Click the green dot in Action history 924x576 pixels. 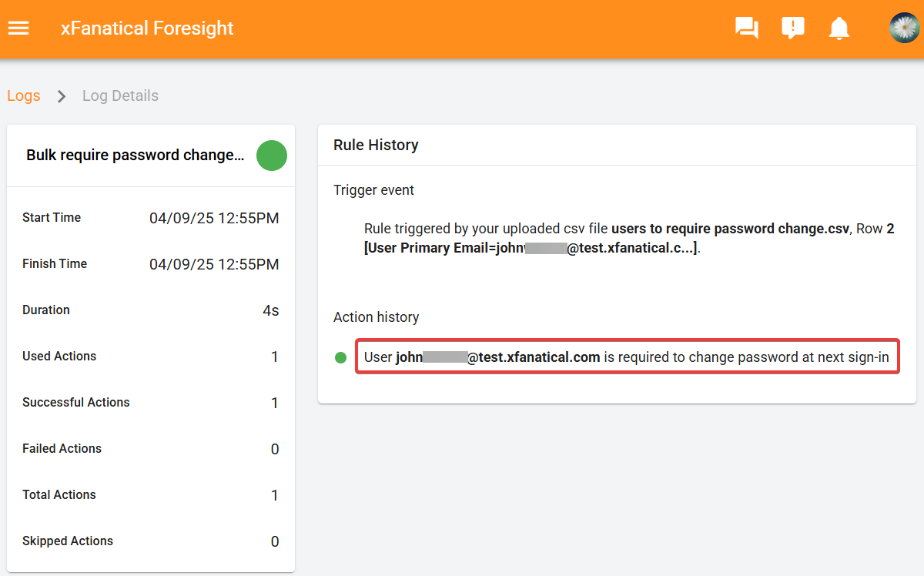coord(341,357)
